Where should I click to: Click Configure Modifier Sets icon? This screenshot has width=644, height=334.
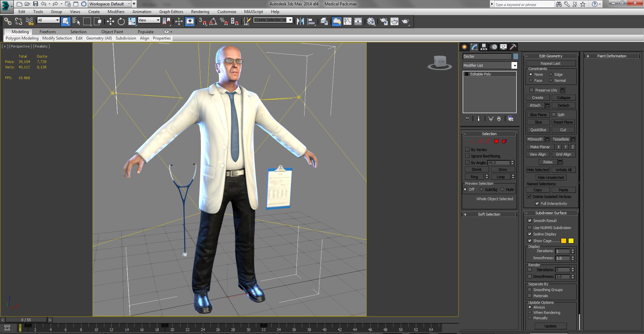(x=511, y=119)
